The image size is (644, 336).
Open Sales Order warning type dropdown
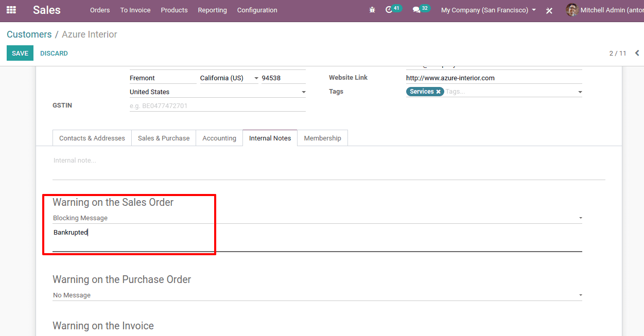(318, 218)
